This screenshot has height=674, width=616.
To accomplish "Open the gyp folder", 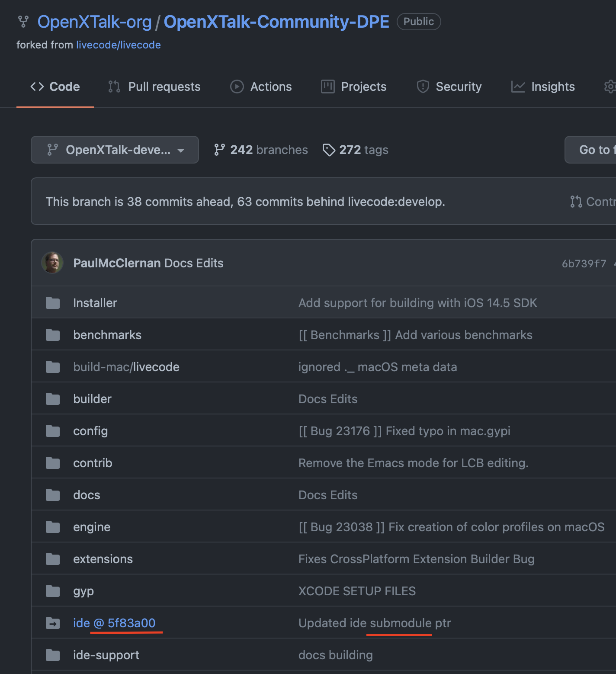I will pos(83,591).
